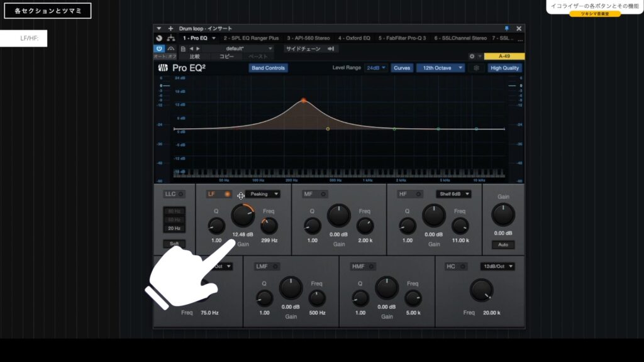Screen dimensions: 644x362
Task: Switch to 5 - FabFilter Pro-Q 3 tab
Action: pos(402,38)
